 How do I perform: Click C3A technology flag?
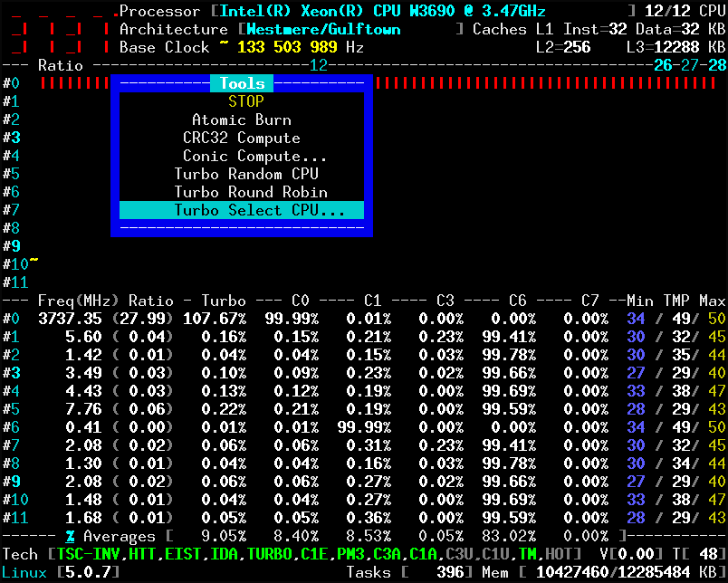[387, 554]
